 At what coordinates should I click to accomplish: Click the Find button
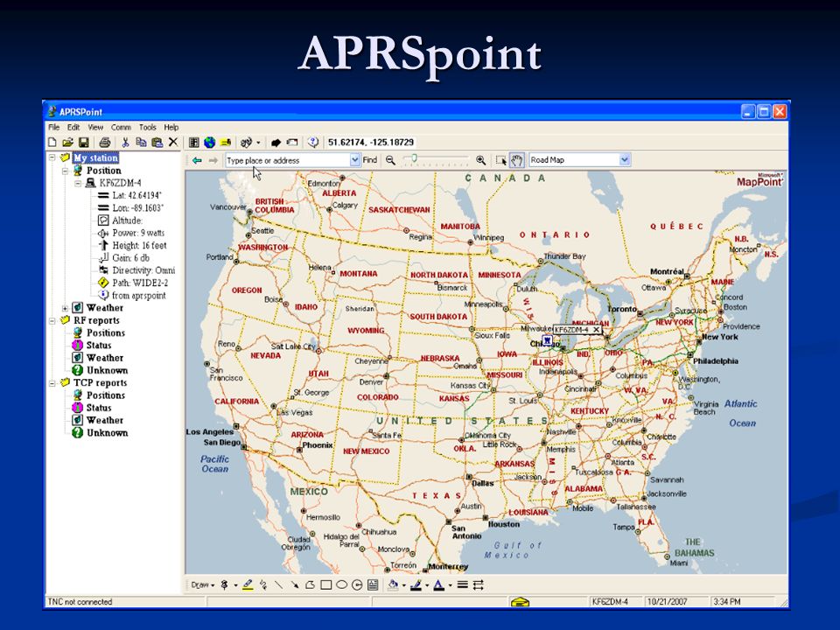pyautogui.click(x=369, y=159)
